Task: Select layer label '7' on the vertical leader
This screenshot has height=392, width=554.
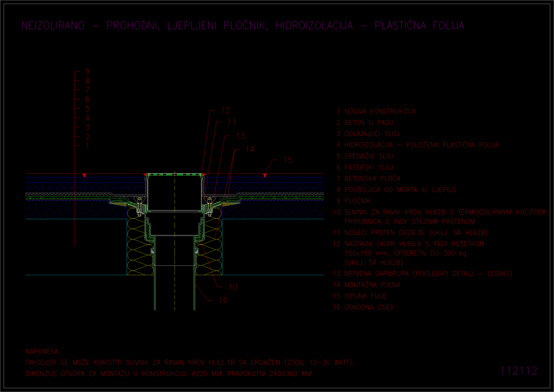Action: [x=87, y=90]
